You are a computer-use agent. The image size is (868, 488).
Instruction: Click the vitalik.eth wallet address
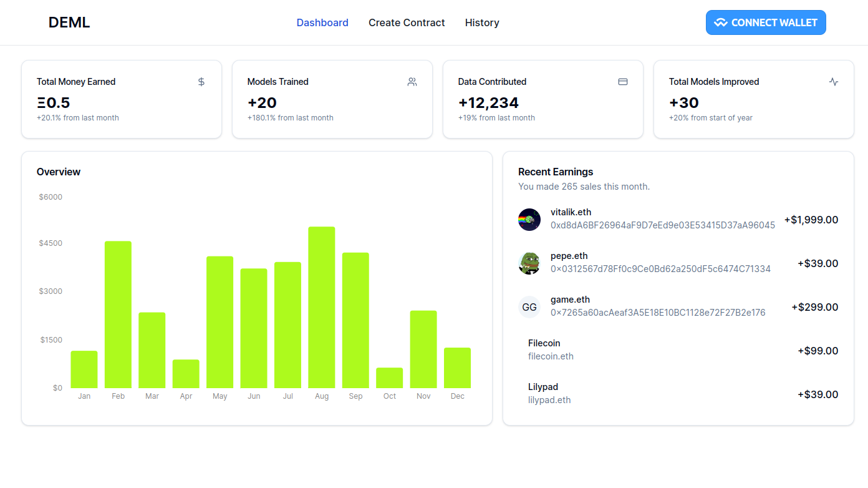(x=663, y=225)
